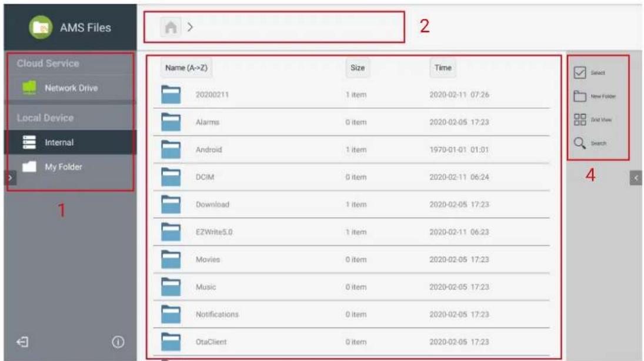Screen dimensions: 644x361
Task: Open the Search tool
Action: [x=590, y=143]
